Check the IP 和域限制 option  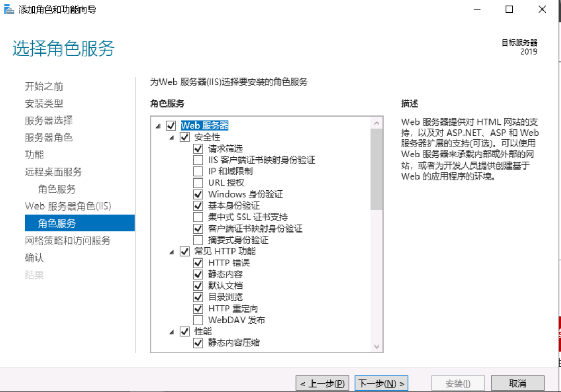(x=198, y=171)
